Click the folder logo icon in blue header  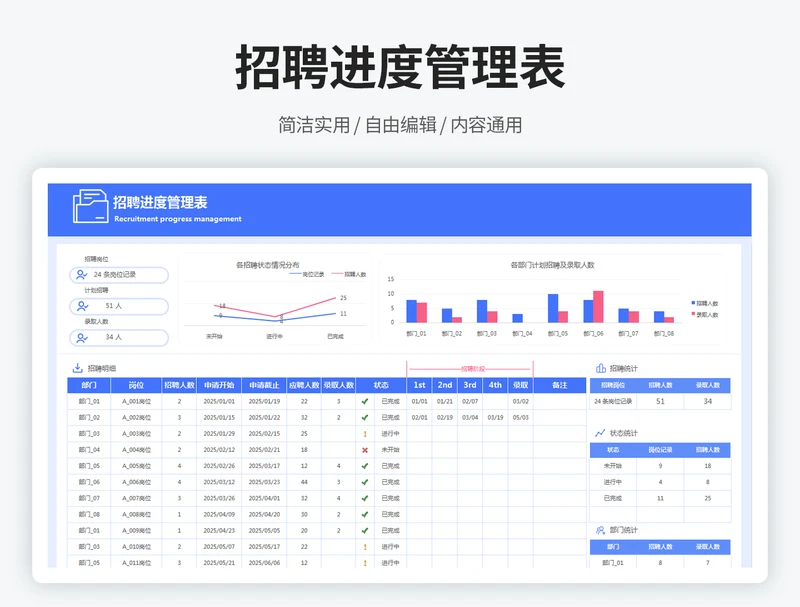[90, 206]
